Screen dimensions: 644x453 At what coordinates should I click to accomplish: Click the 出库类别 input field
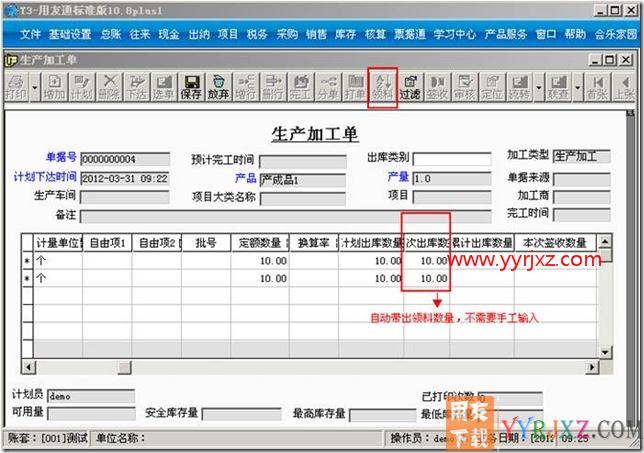coord(452,159)
